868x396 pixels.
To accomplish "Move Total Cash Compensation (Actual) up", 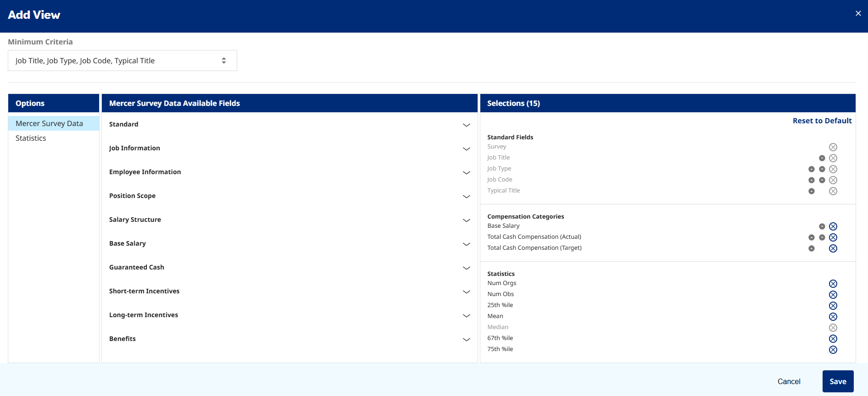I will coord(812,237).
